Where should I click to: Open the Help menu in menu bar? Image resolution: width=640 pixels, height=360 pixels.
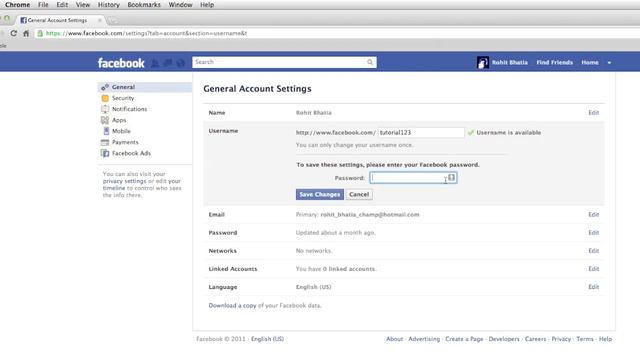(207, 5)
